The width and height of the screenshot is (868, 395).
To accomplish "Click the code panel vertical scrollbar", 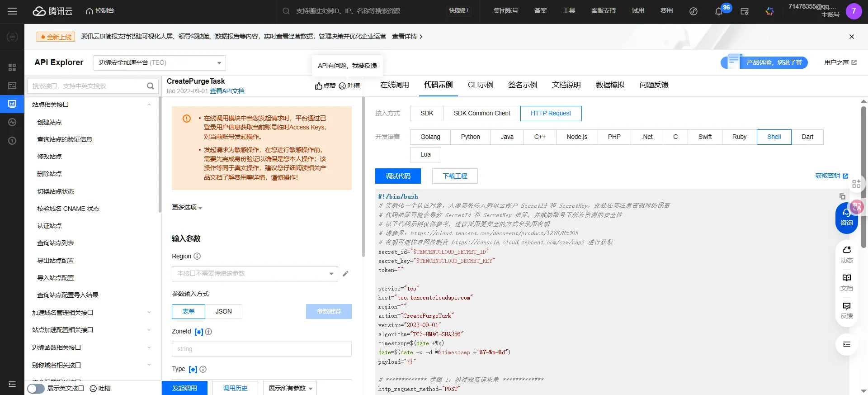I will click(863, 176).
